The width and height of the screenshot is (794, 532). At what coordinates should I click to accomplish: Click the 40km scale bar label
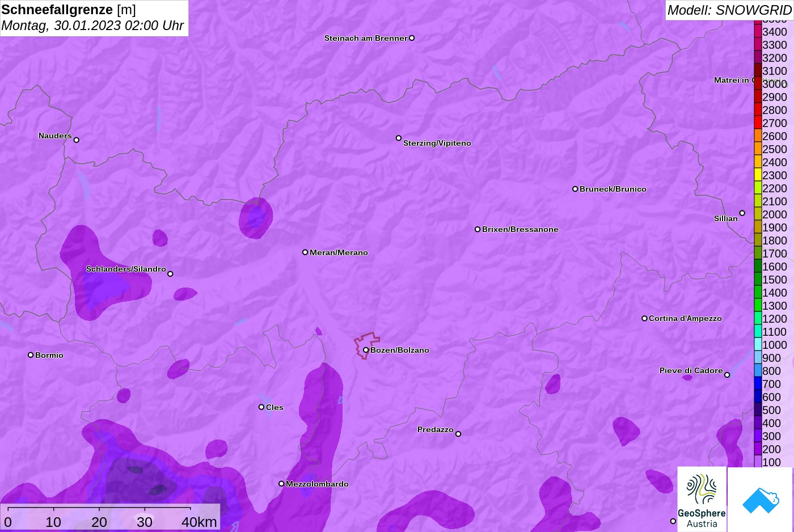[199, 522]
